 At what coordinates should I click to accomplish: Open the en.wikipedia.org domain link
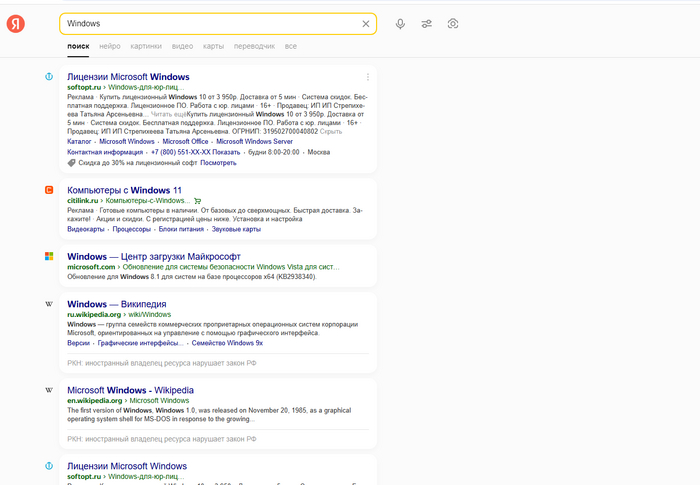click(x=95, y=401)
